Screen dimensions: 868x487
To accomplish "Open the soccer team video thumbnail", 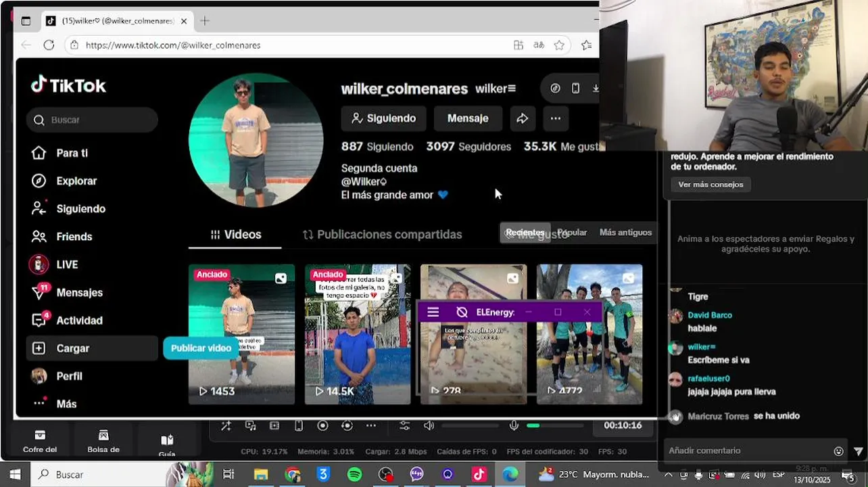I will click(x=589, y=334).
